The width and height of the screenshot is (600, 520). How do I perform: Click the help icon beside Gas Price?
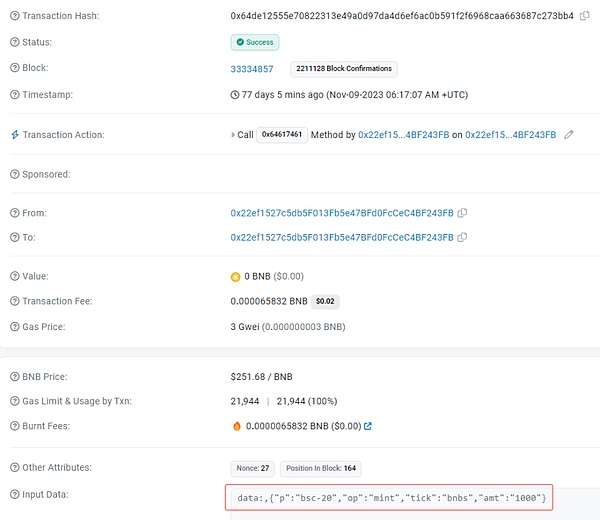pos(14,327)
